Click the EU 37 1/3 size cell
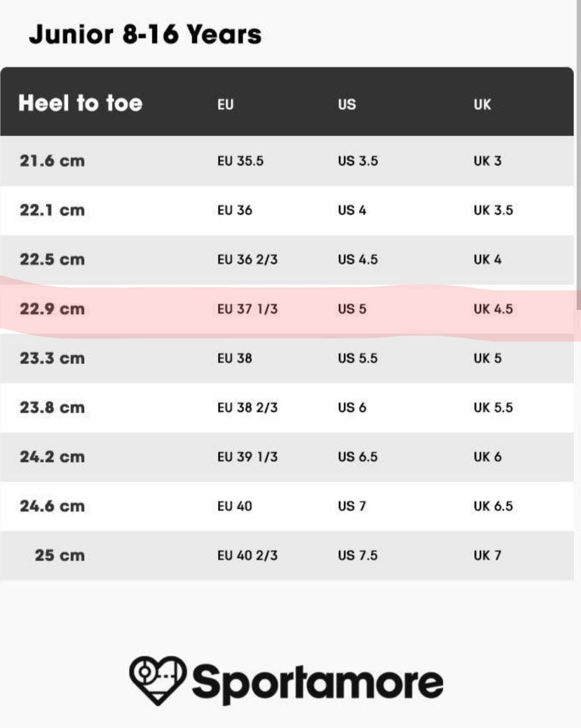Image resolution: width=581 pixels, height=728 pixels. click(248, 309)
